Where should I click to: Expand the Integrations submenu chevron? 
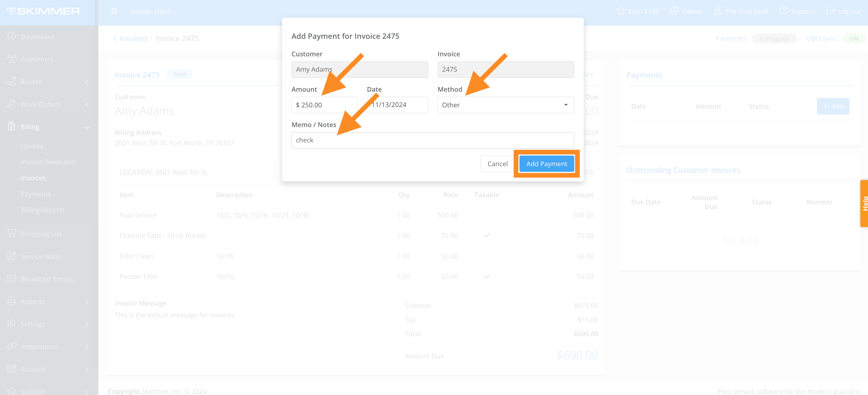coord(87,347)
